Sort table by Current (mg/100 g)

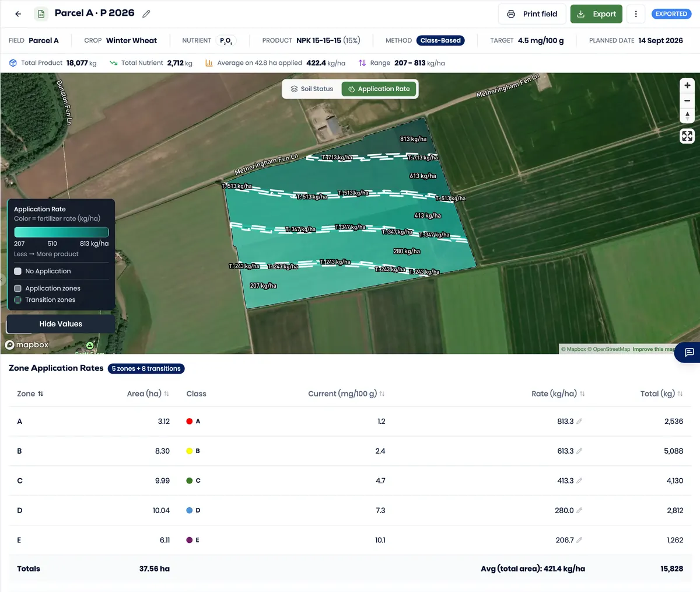pyautogui.click(x=346, y=393)
